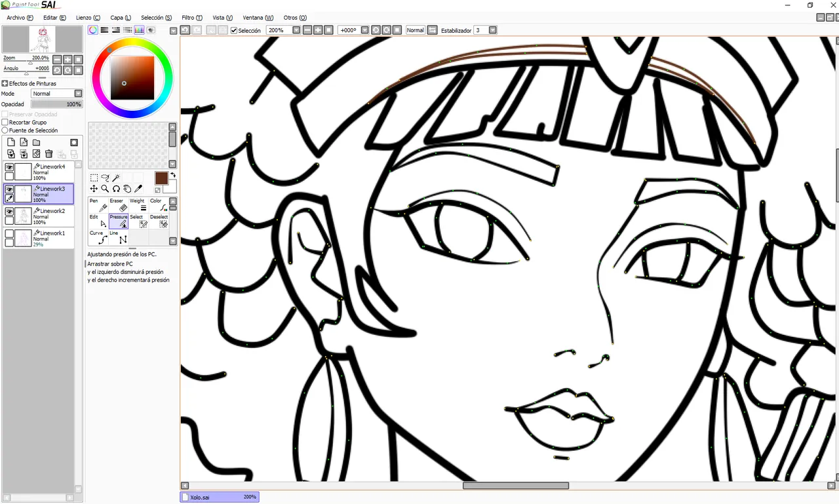Click the toolbar zoom out minus button
The image size is (839, 504).
(307, 30)
